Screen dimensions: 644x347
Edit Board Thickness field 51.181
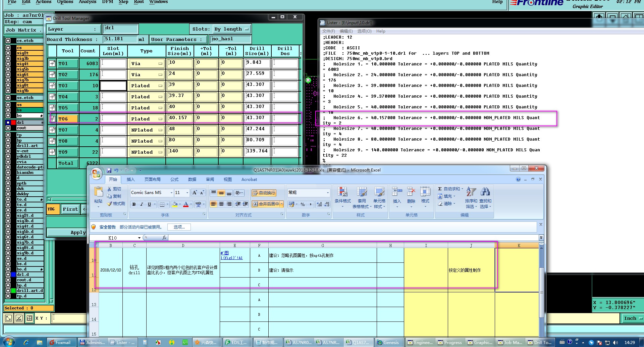[x=120, y=39]
